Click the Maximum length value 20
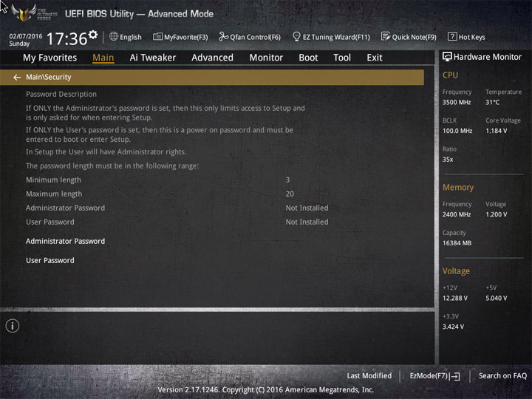The height and width of the screenshot is (399, 532). coord(290,194)
